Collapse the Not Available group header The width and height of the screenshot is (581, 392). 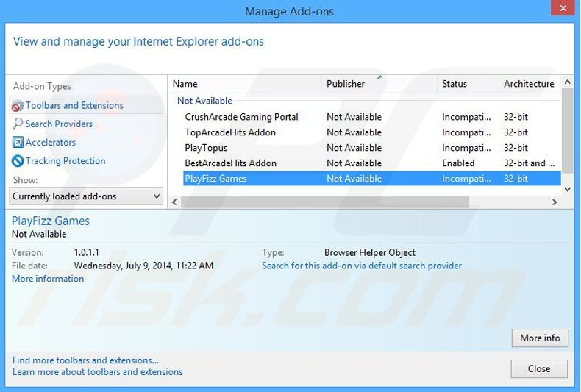tap(204, 101)
